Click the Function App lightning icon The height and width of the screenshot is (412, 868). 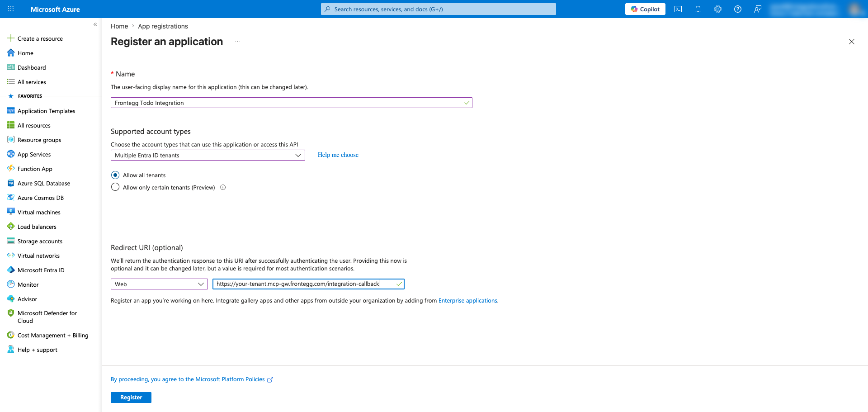tap(11, 169)
